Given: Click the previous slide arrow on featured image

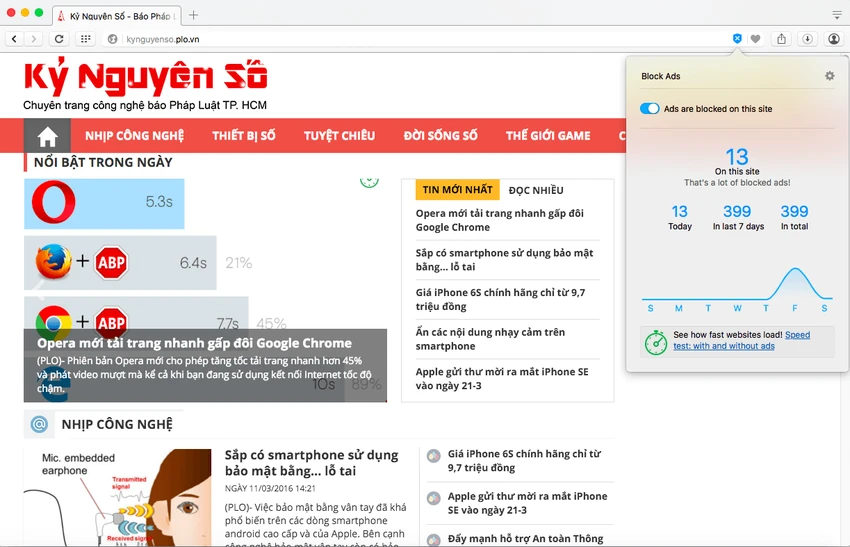Looking at the screenshot, I should [x=39, y=289].
